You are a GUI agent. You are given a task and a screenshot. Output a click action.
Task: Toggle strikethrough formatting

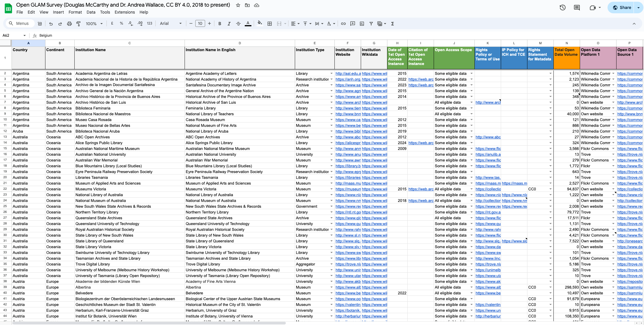(238, 24)
